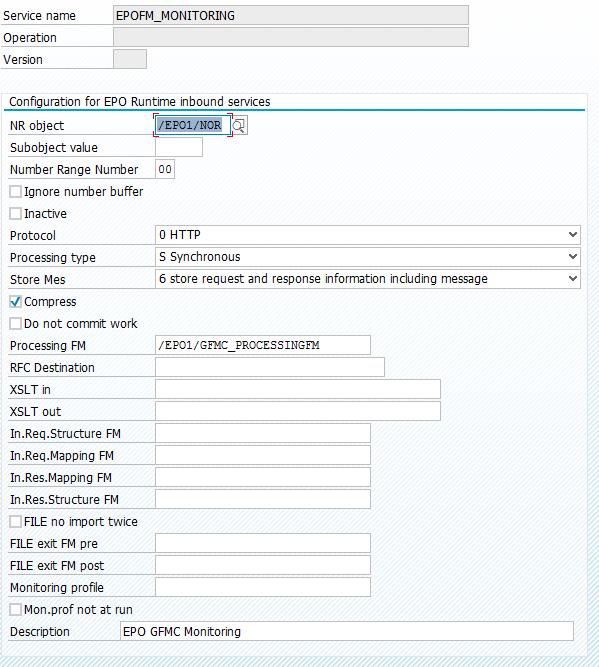Click the Monitoring profile field
Viewport: 599px width, 667px height.
pos(263,587)
